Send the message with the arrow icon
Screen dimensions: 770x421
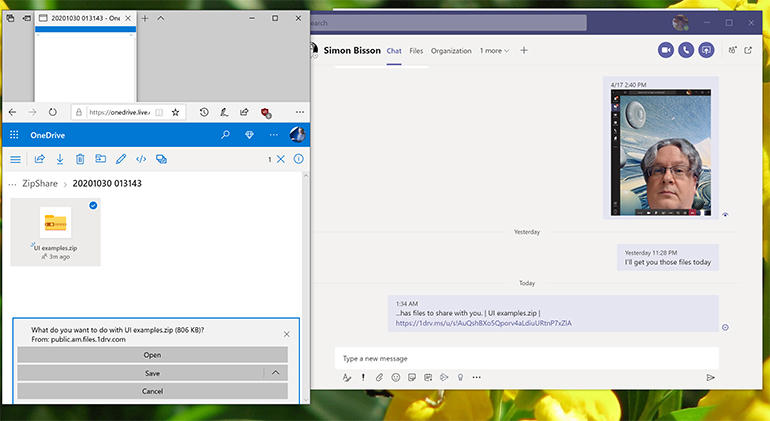tap(710, 377)
